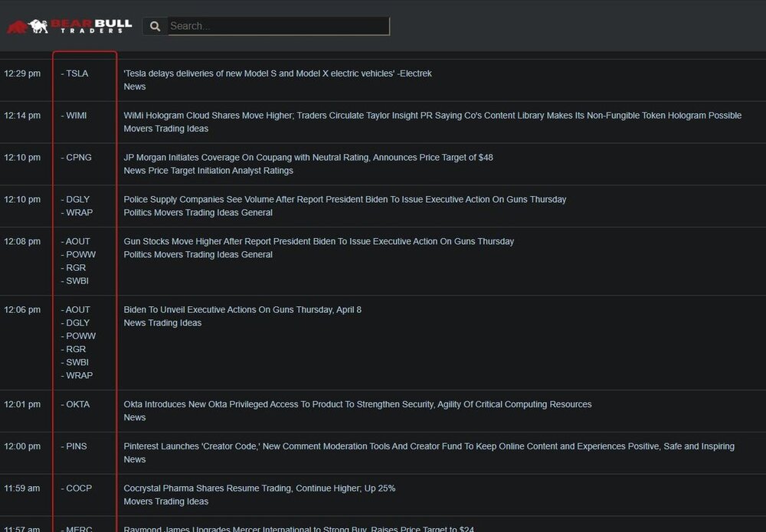Open the JP Morgan Coupang coverage headline

click(x=308, y=158)
